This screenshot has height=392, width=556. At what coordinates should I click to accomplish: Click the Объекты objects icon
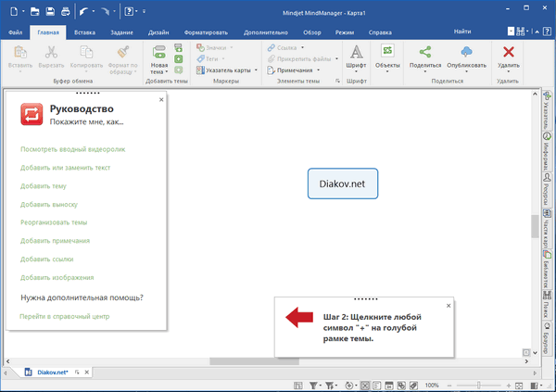(x=388, y=51)
